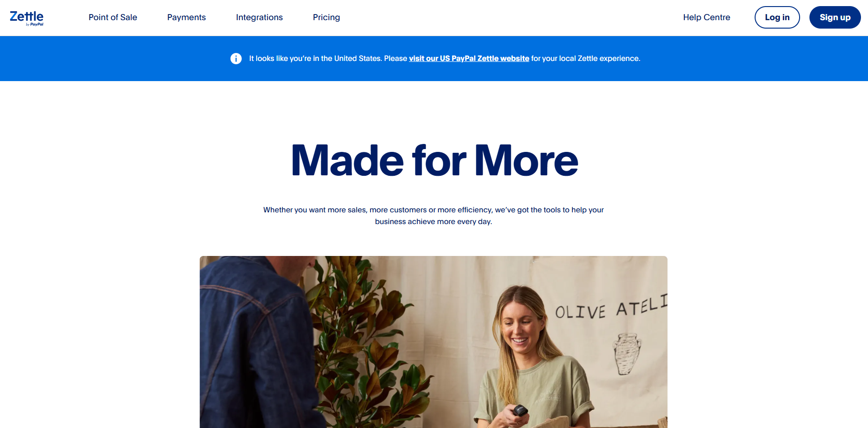Follow the US PayPal Zettle website link
The height and width of the screenshot is (428, 868).
(469, 59)
